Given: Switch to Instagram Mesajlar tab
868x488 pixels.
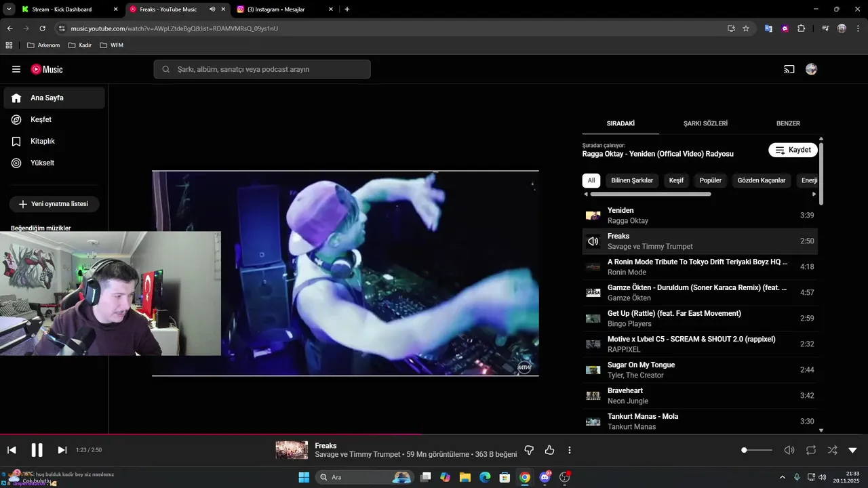Looking at the screenshot, I should (285, 9).
